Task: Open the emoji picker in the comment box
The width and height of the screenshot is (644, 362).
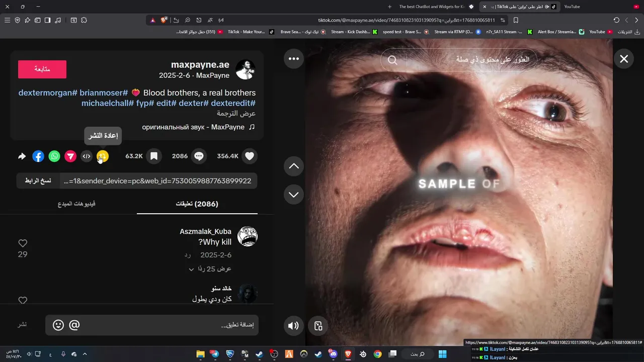Action: coord(58,325)
